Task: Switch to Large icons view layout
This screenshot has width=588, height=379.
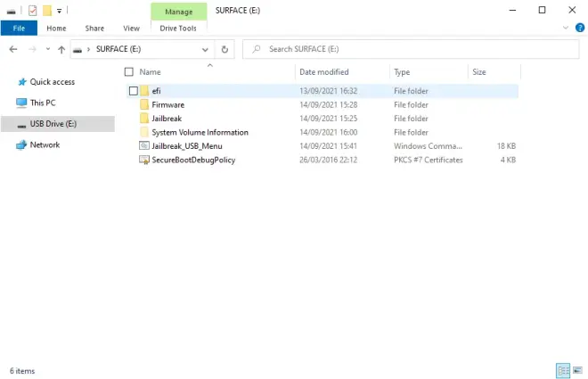Action: coord(577,370)
